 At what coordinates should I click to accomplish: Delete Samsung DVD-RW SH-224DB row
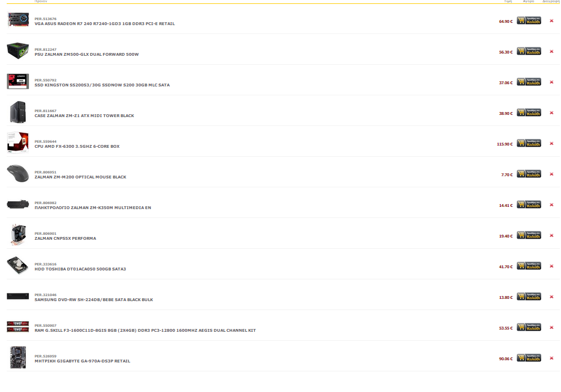(552, 297)
